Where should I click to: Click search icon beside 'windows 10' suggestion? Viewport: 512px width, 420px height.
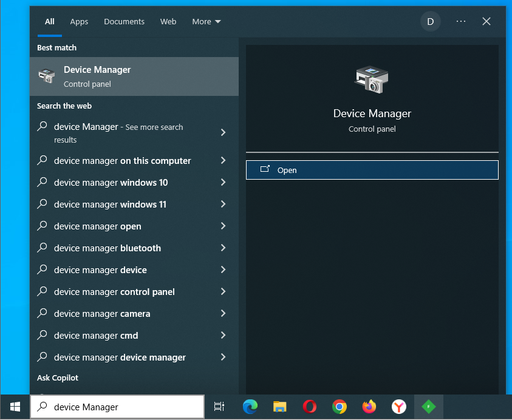click(42, 181)
